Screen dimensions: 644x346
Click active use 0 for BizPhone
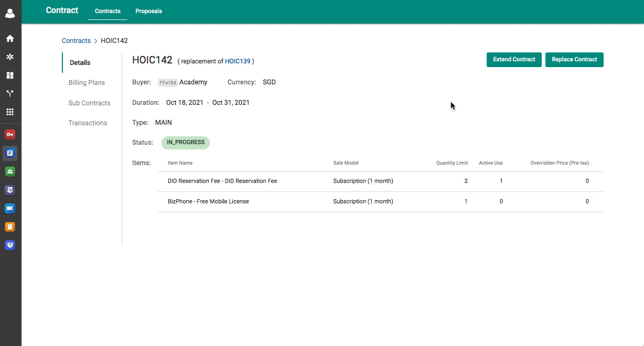501,201
